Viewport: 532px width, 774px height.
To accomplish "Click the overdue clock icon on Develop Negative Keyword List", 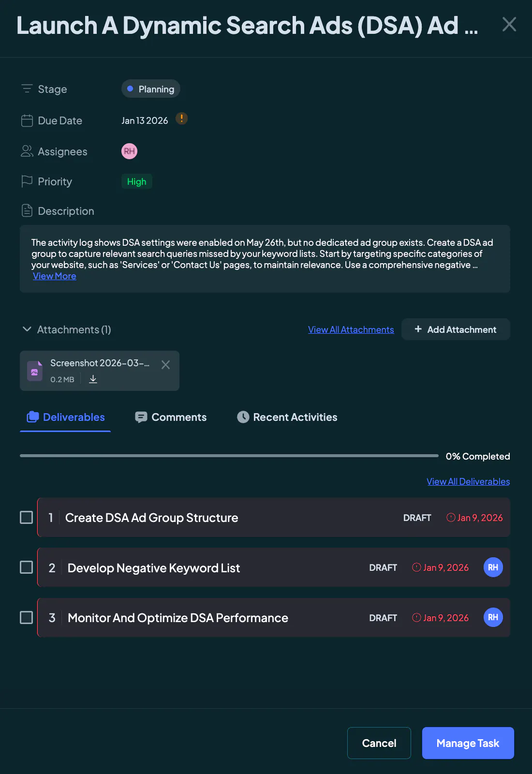I will (x=416, y=567).
